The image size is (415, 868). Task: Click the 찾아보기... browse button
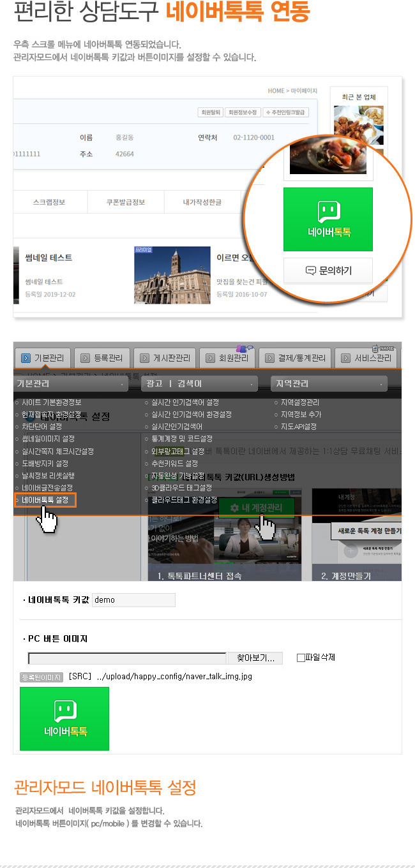click(255, 658)
